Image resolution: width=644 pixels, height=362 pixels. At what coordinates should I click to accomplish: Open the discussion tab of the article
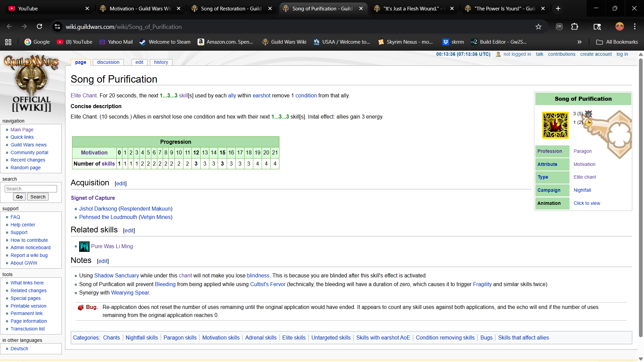click(108, 62)
